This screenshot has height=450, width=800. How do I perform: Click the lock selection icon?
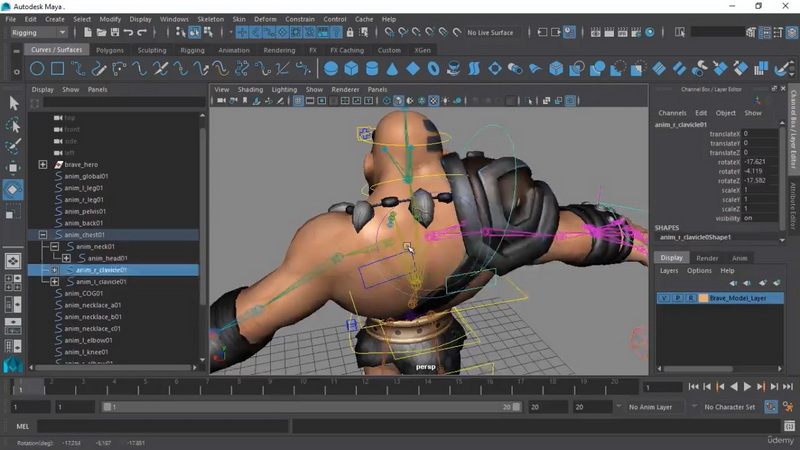(350, 32)
